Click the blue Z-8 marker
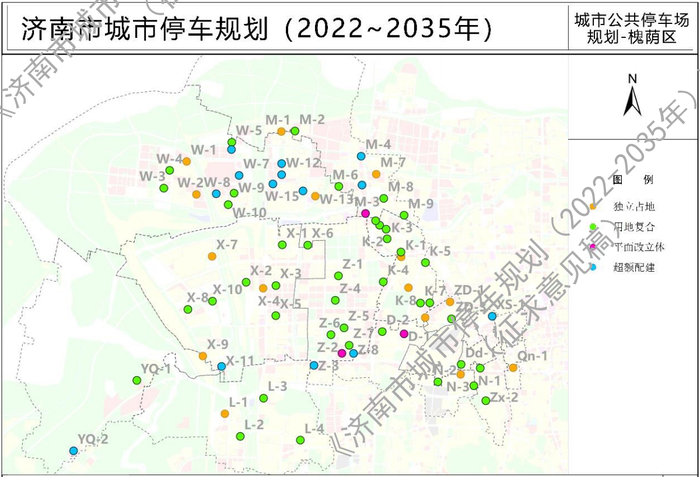Viewport: 700px width, 477px height. point(354,353)
